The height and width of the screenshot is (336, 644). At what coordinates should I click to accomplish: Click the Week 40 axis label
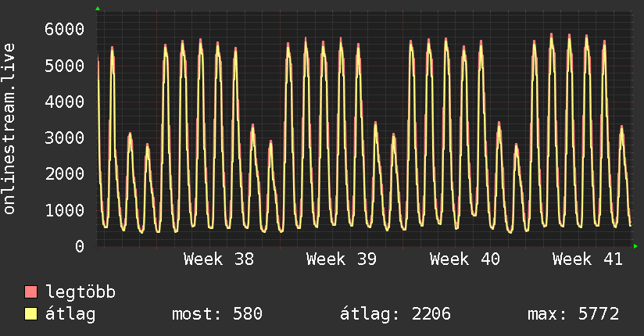(464, 259)
